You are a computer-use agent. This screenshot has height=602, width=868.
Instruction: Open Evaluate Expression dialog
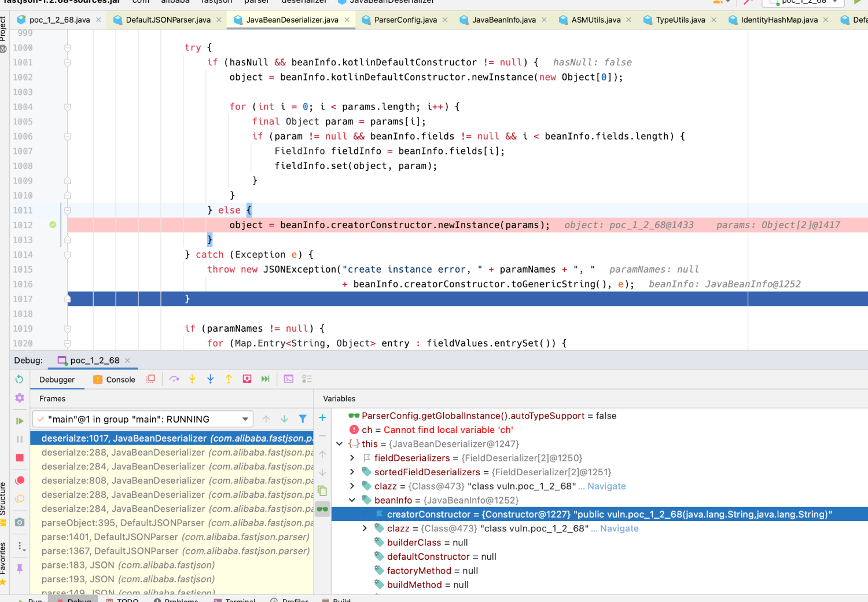pos(289,379)
